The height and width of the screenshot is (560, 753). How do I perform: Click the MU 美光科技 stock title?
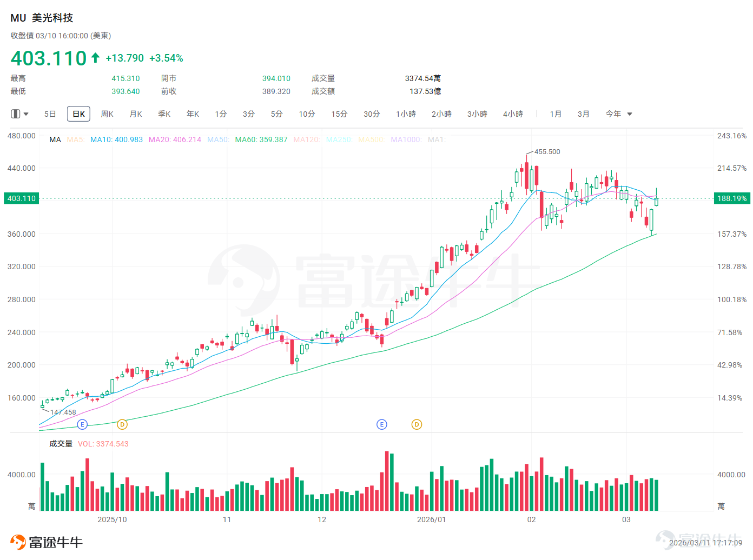(x=42, y=18)
